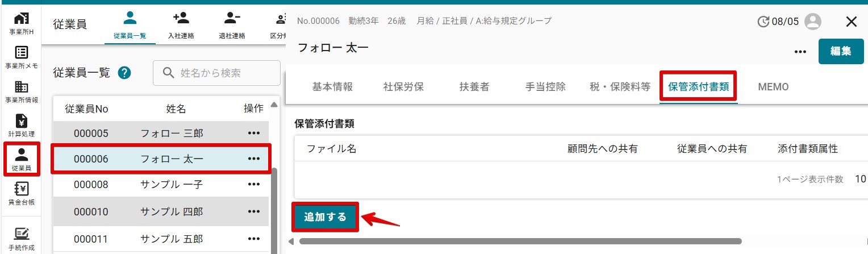Click 添付書類属性 column header
Image resolution: width=868 pixels, height=254 pixels.
click(x=808, y=149)
